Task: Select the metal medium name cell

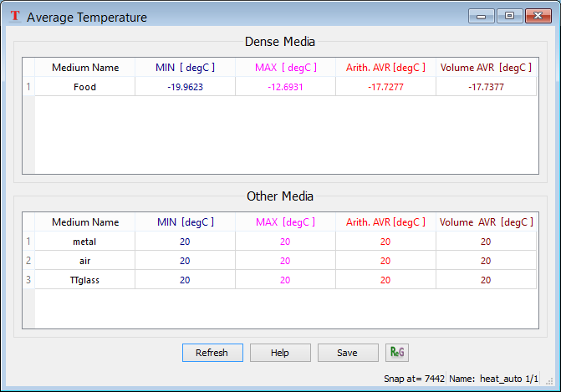Action: (84, 242)
